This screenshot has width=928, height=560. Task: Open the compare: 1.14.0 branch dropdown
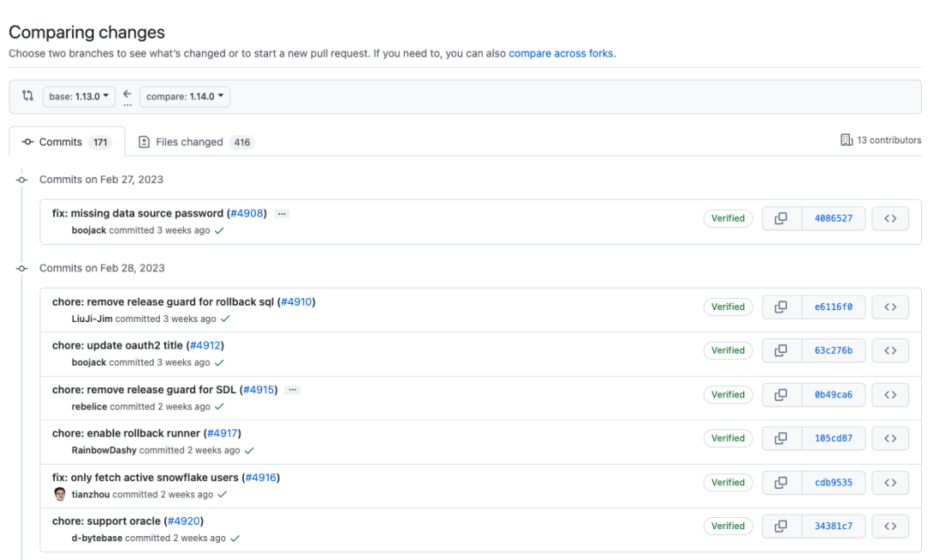pyautogui.click(x=185, y=96)
